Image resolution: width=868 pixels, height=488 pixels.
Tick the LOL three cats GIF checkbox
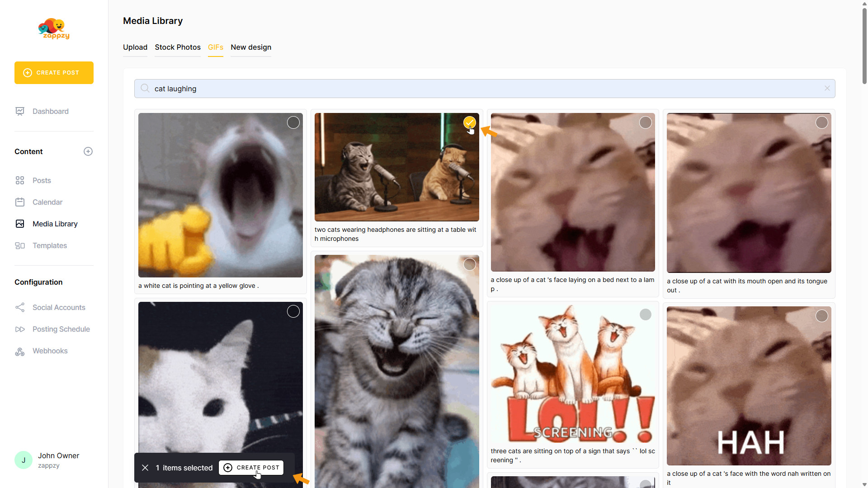[x=645, y=314]
